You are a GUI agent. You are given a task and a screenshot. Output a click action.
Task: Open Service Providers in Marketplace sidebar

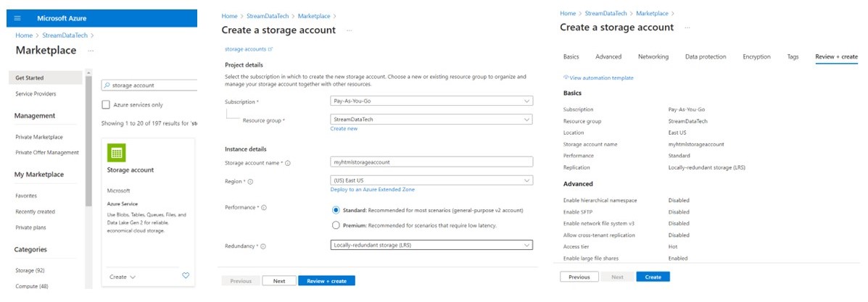tap(36, 94)
